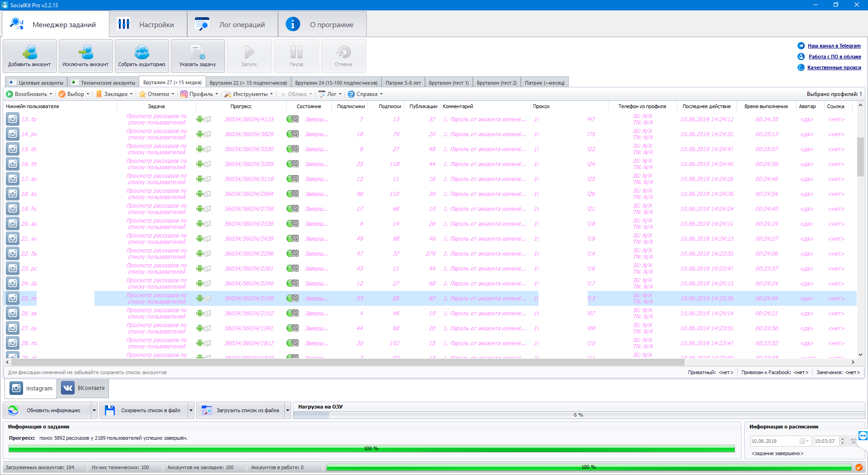Click the globe icon next to Качественные прокси
The image size is (868, 475).
(x=801, y=67)
